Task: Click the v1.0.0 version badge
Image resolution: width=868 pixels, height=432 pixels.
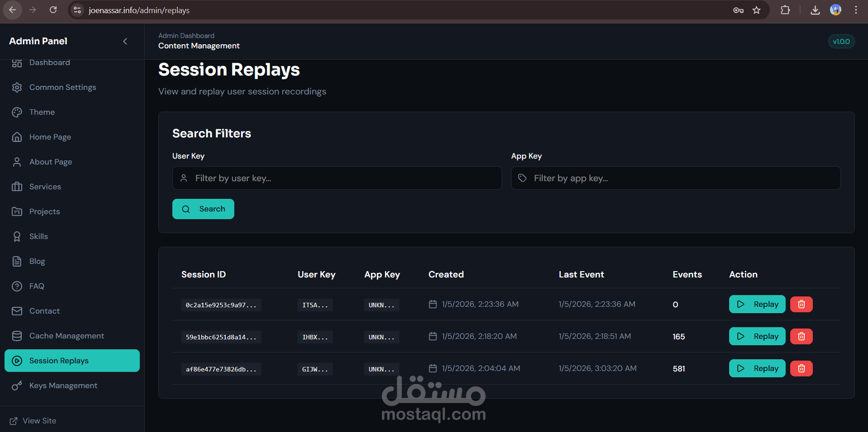Action: [841, 42]
